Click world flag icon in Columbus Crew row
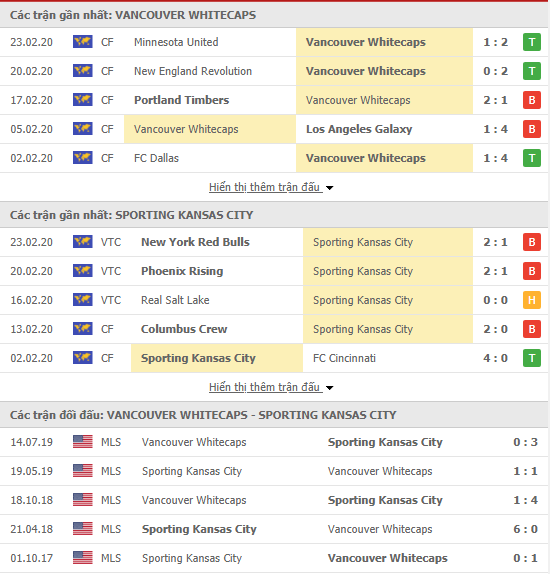 82,329
